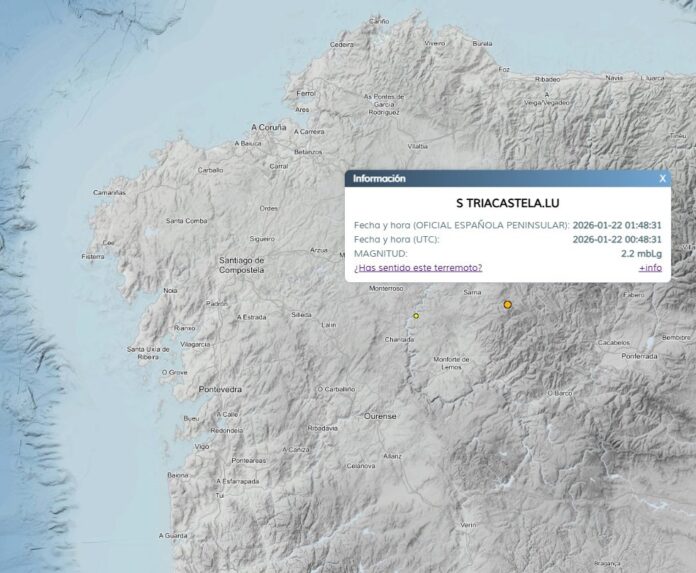Click the Verín label on the map
The height and width of the screenshot is (573, 696).
[x=468, y=524]
